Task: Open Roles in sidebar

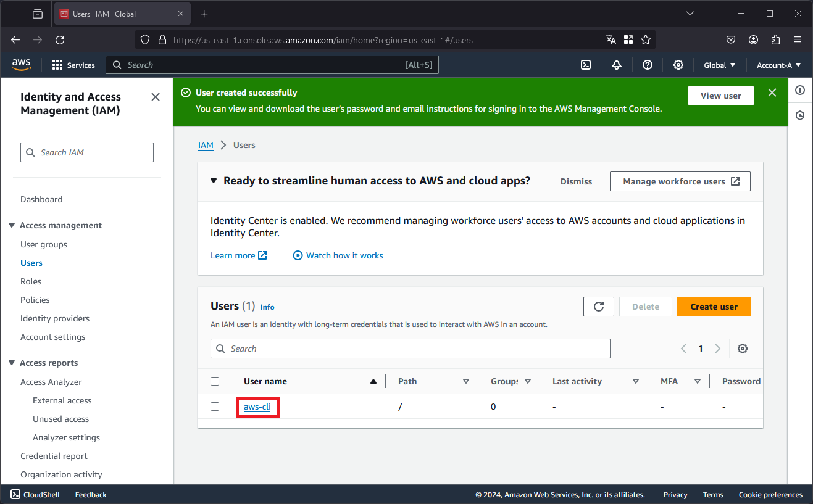Action: coord(31,281)
